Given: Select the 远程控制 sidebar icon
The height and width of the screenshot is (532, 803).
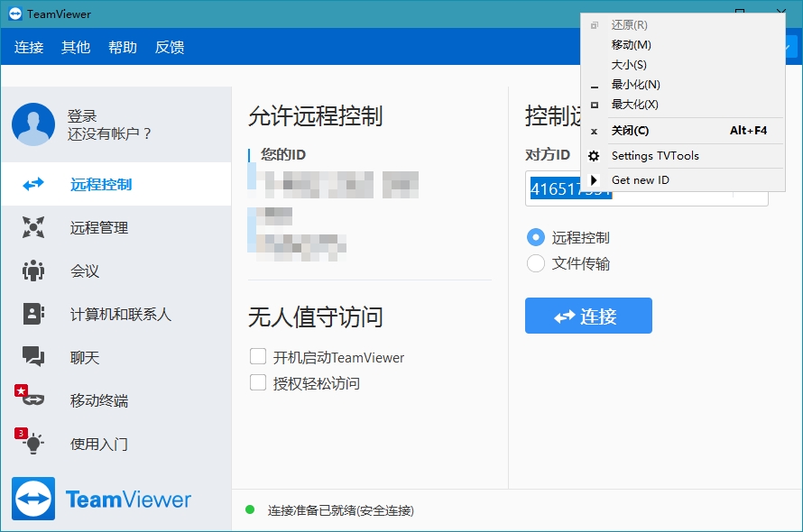Looking at the screenshot, I should pos(33,184).
